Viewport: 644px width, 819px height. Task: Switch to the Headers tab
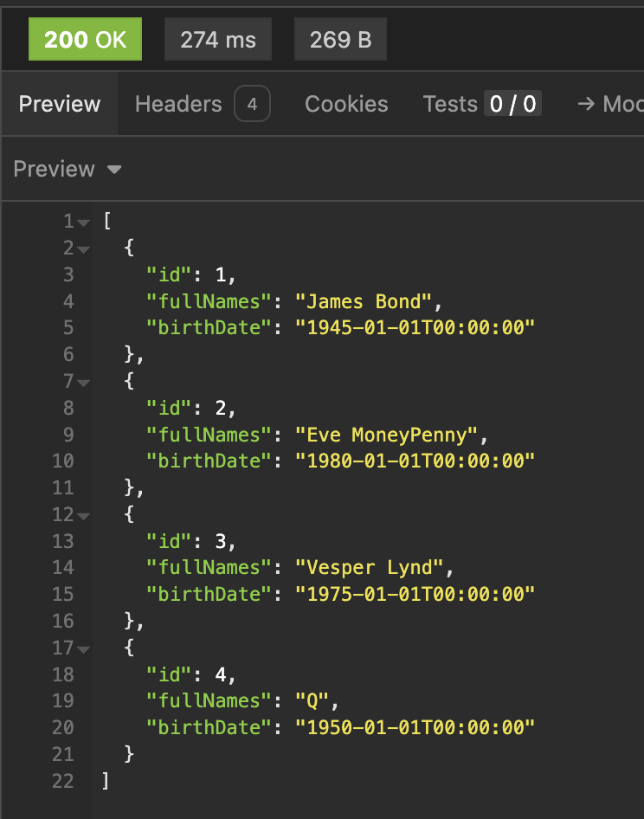point(178,105)
